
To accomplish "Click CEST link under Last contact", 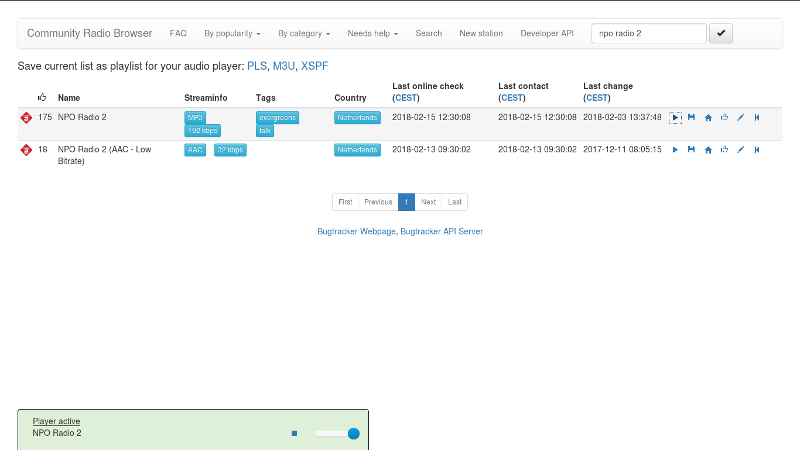I will point(512,98).
